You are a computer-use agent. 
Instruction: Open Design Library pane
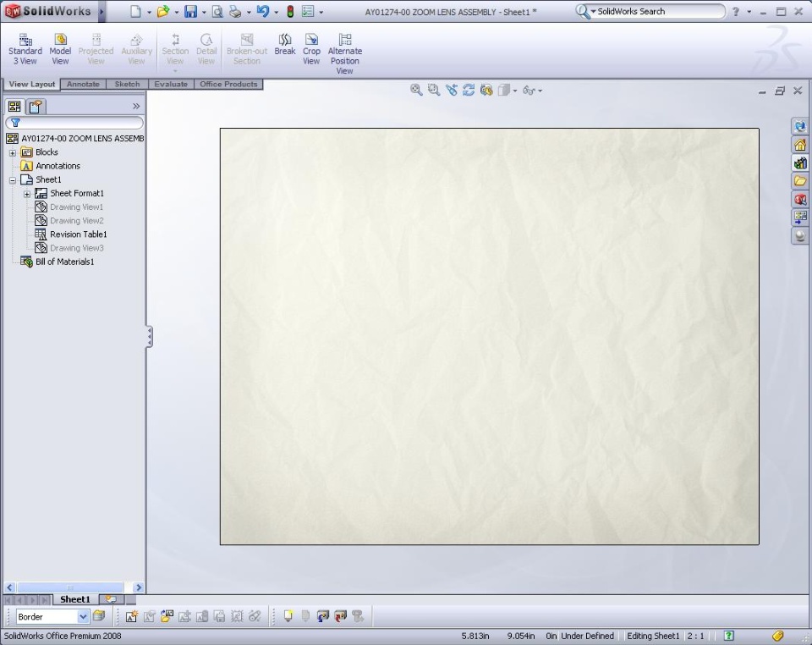pyautogui.click(x=800, y=163)
